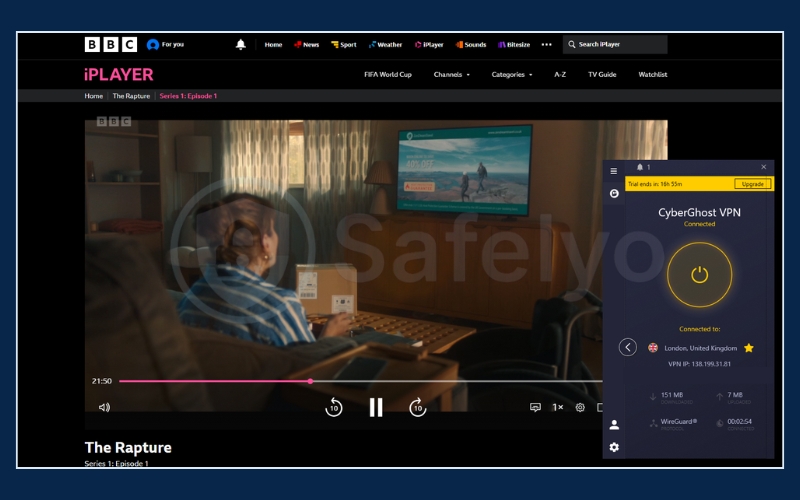Rewind 10 seconds
This screenshot has width=800, height=500.
(x=334, y=407)
